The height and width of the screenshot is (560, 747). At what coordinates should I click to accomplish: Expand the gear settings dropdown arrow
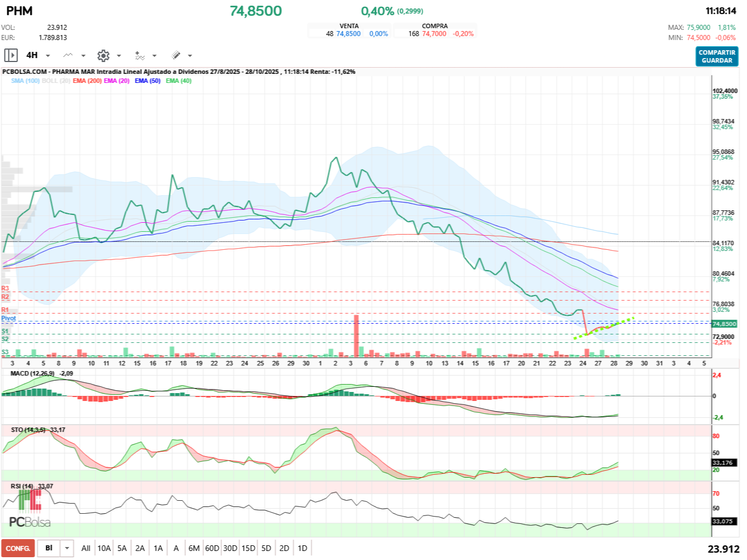pyautogui.click(x=119, y=56)
